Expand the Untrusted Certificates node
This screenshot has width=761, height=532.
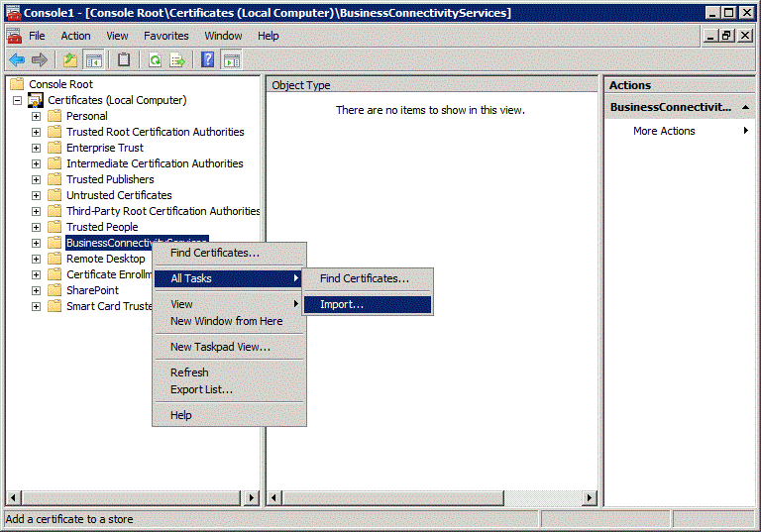tap(36, 195)
